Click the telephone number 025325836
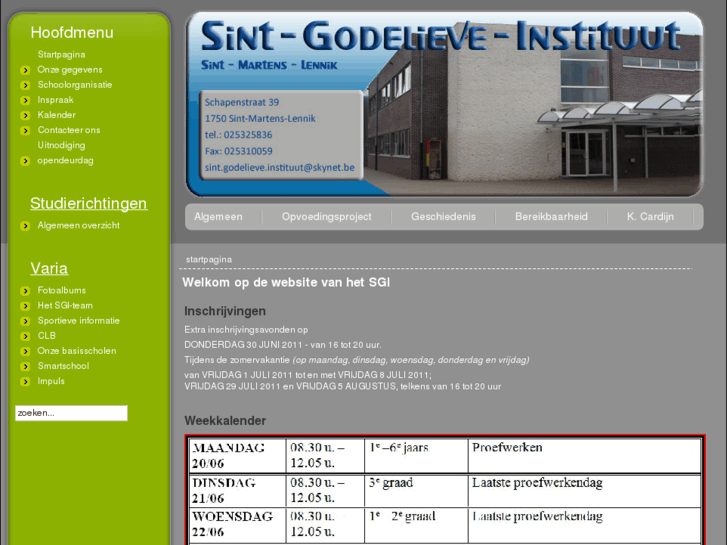 click(248, 135)
